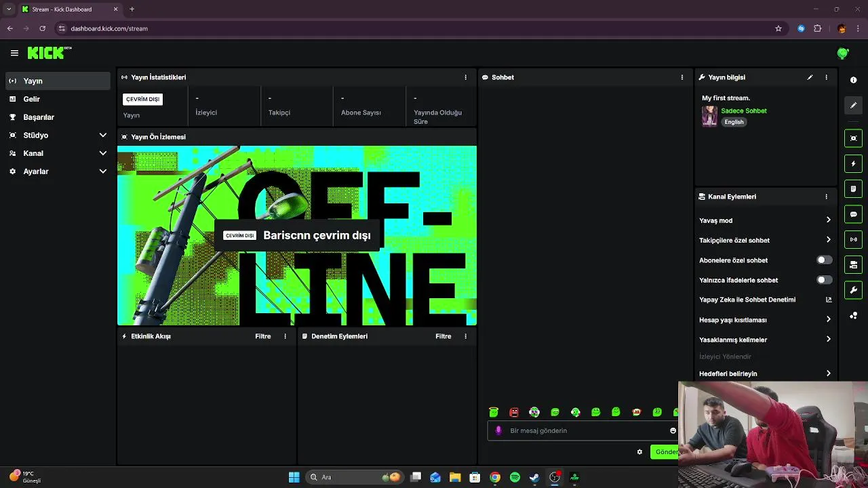Click Gönder to send chat message
The height and width of the screenshot is (488, 868).
point(665,452)
